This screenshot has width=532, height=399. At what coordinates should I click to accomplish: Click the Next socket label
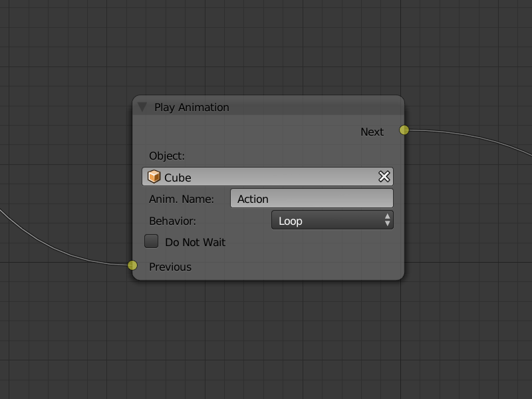click(372, 132)
